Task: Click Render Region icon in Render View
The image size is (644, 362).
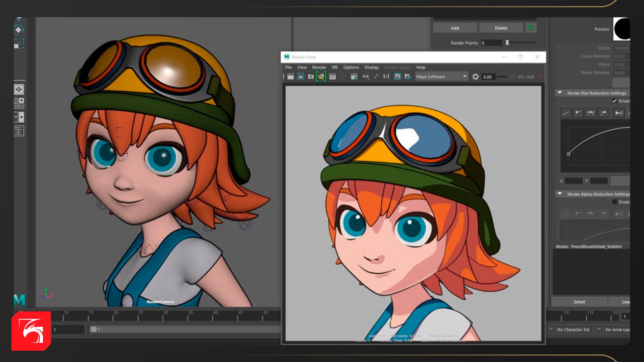Action: [x=301, y=77]
